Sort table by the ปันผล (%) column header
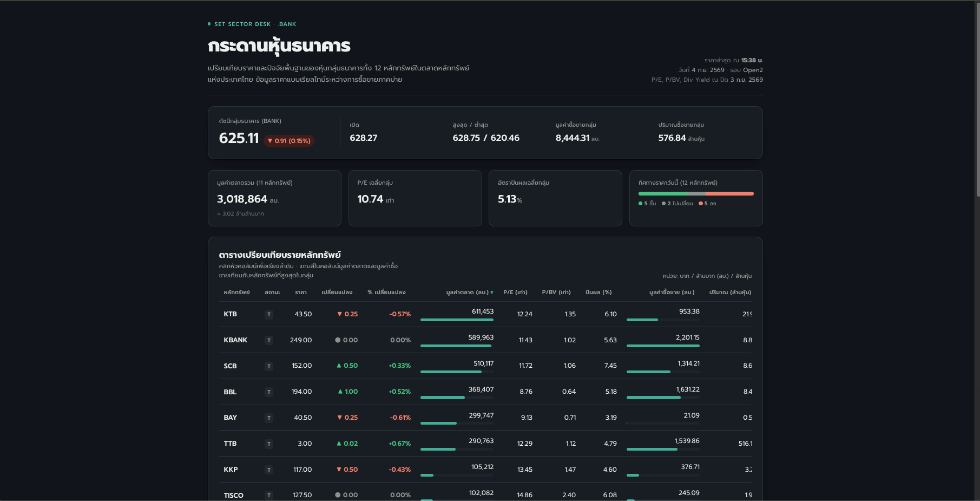Viewport: 980px width, 501px height. [x=598, y=292]
